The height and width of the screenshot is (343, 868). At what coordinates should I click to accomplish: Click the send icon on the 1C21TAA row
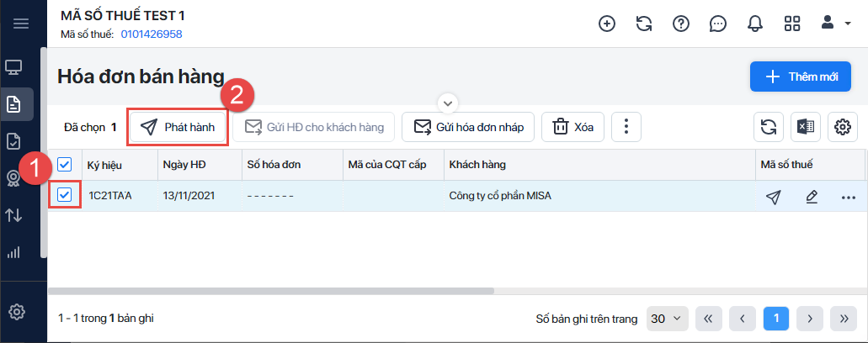point(773,197)
